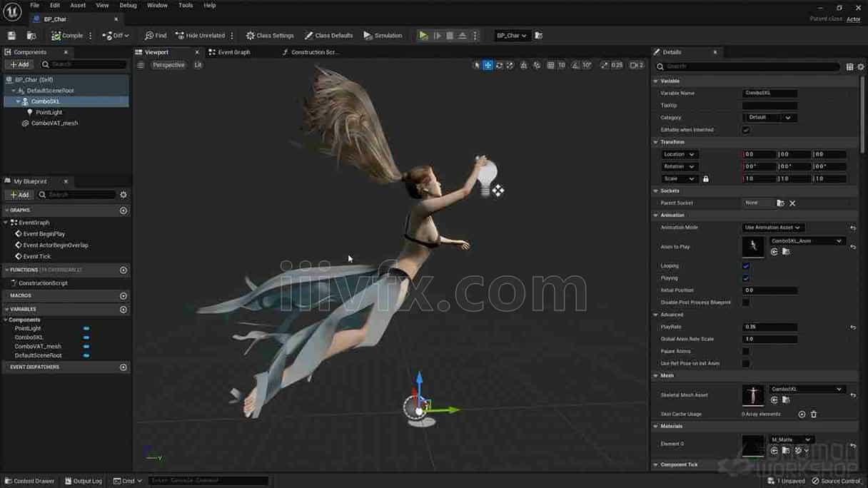The image size is (868, 488).
Task: Click the Details search field
Action: click(x=747, y=66)
